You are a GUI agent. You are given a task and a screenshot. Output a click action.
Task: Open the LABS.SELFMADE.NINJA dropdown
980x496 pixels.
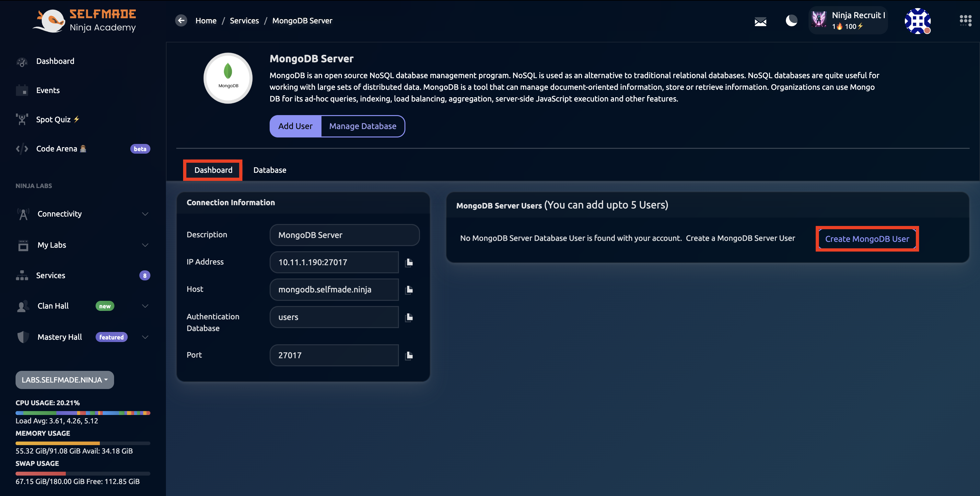click(65, 380)
